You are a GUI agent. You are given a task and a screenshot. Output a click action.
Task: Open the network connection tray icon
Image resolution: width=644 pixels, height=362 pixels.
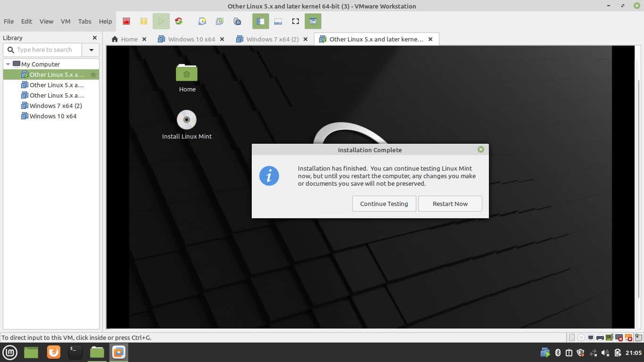(593, 353)
